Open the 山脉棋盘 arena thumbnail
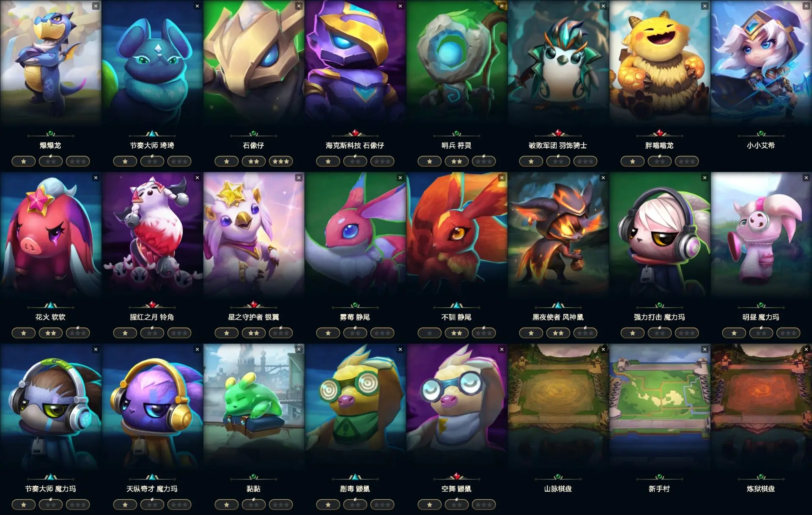Viewport: 812px width, 515px height. 558,407
